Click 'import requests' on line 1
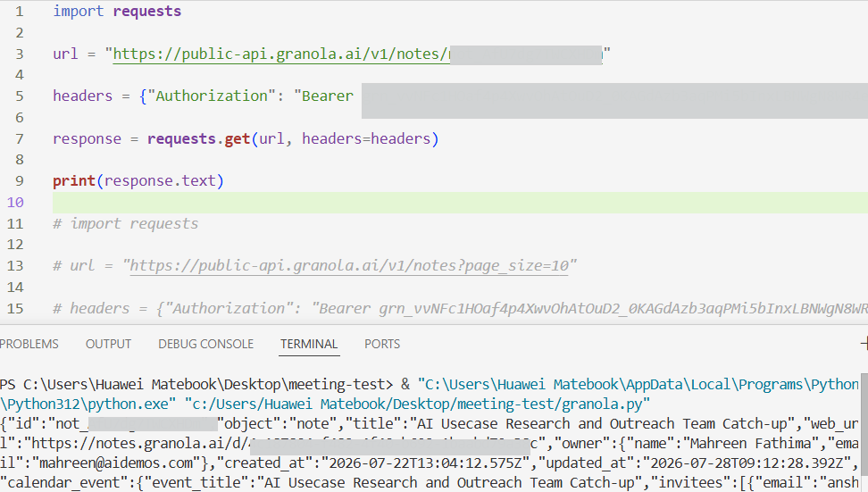 point(117,12)
